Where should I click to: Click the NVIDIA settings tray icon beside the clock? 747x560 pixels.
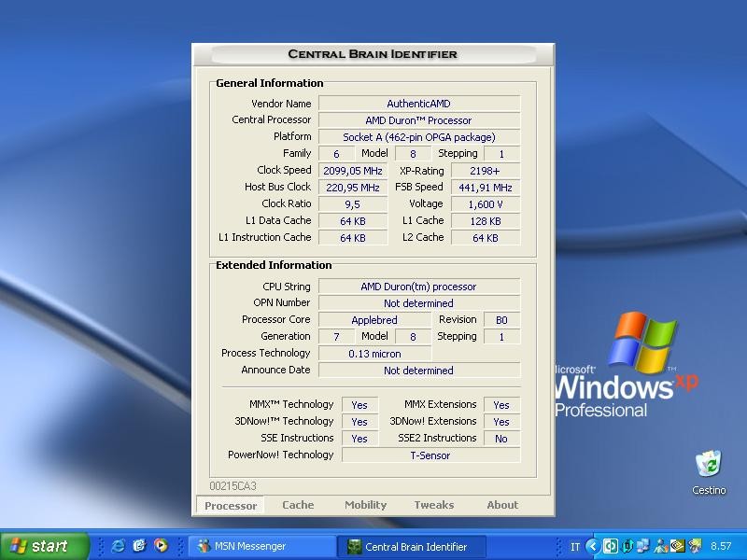pos(695,546)
